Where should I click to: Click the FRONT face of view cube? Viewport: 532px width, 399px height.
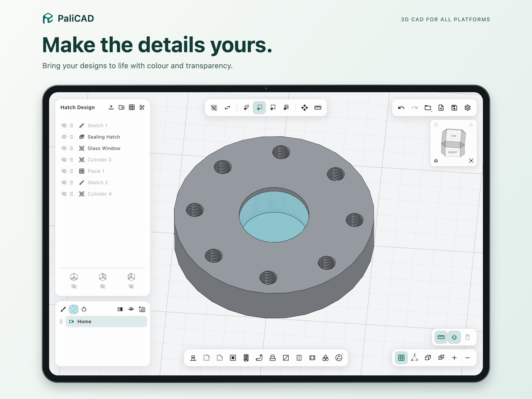click(x=452, y=152)
